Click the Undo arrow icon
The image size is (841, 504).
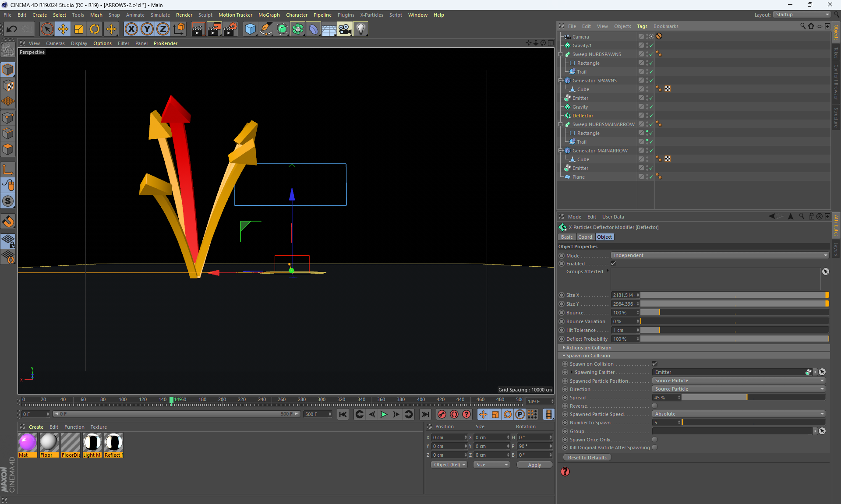pos(11,29)
